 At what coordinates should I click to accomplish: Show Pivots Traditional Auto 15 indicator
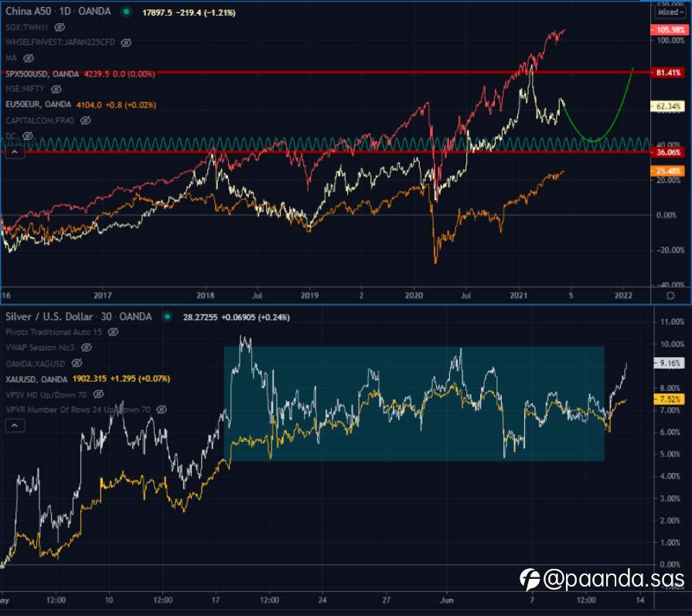click(114, 332)
